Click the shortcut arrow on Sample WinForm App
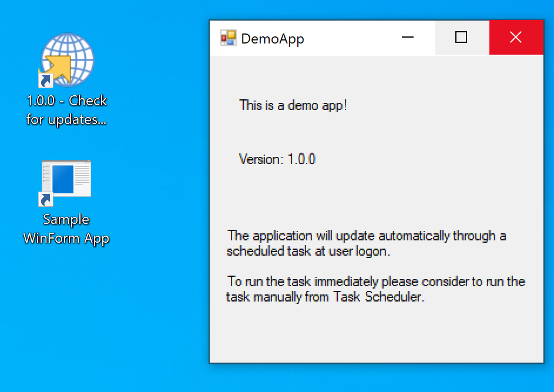 46,200
